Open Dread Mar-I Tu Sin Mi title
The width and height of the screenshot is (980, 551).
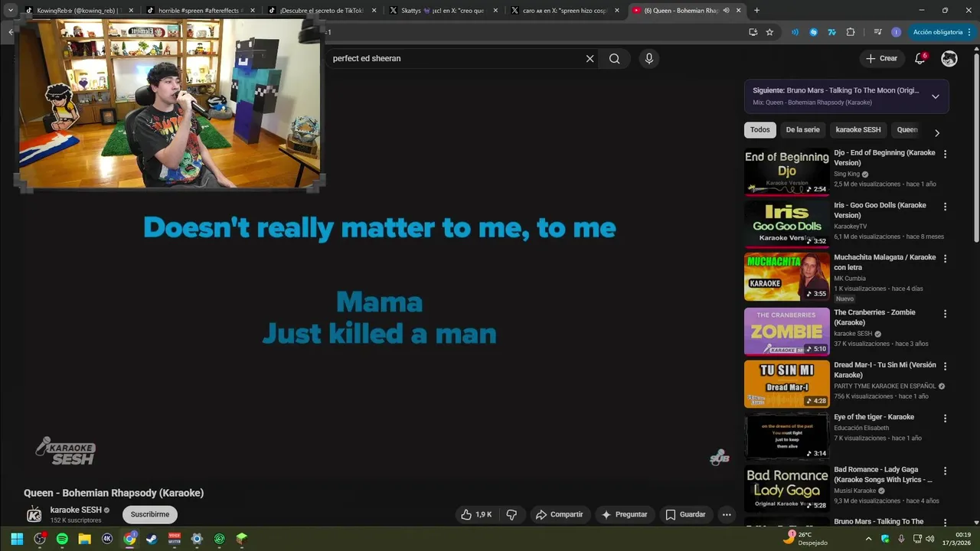click(884, 370)
